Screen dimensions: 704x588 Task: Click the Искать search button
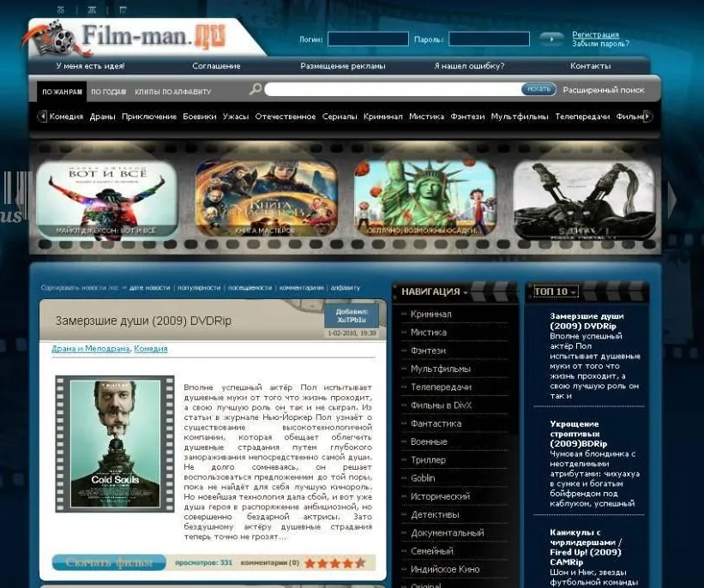pyautogui.click(x=539, y=89)
